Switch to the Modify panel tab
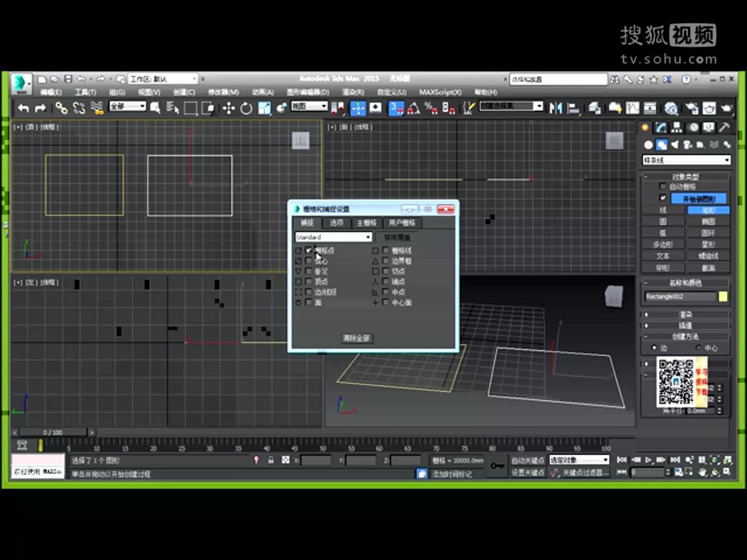The width and height of the screenshot is (747, 560). [x=661, y=128]
